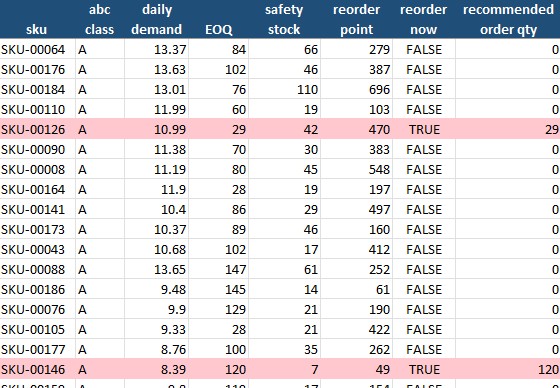
Task: Select the reorder point column header
Action: pos(356,19)
